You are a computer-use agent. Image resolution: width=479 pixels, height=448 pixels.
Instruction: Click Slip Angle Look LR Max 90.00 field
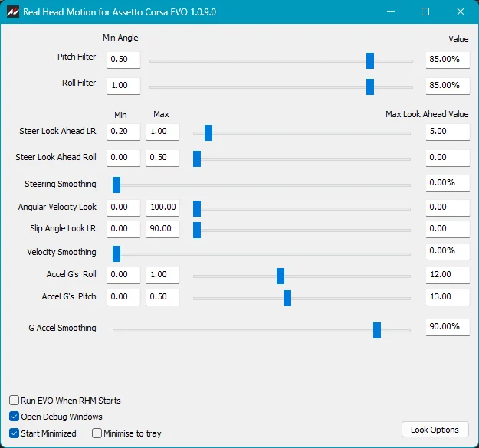162,229
